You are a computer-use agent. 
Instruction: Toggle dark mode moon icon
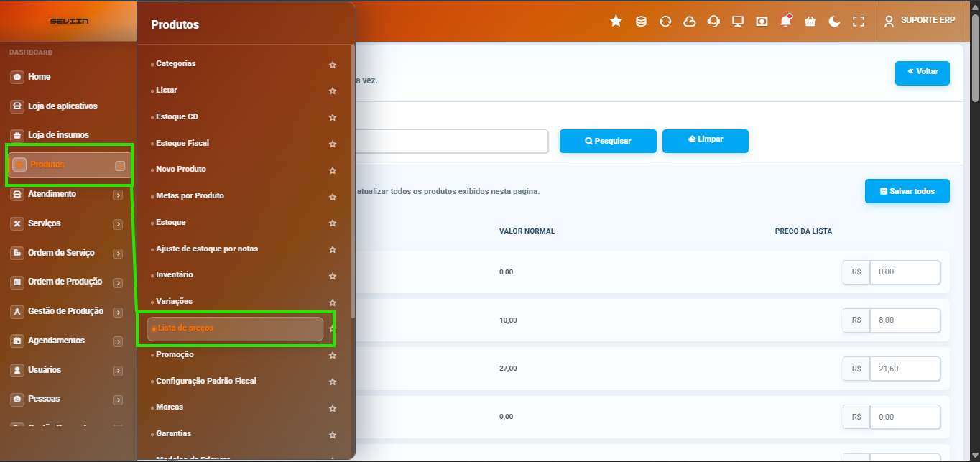tap(834, 21)
